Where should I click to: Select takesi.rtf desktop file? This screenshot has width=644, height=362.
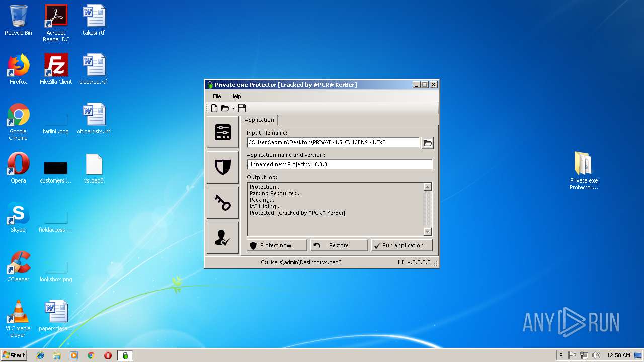click(94, 20)
